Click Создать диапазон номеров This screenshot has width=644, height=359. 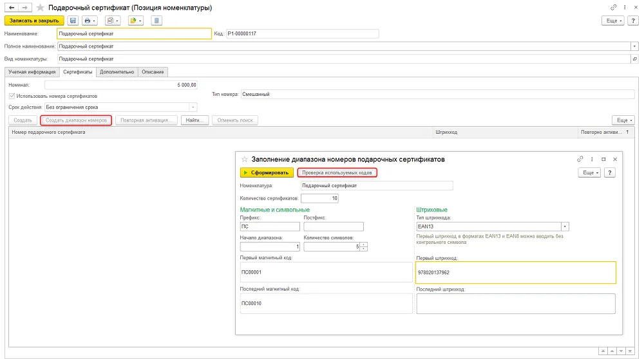76,120
